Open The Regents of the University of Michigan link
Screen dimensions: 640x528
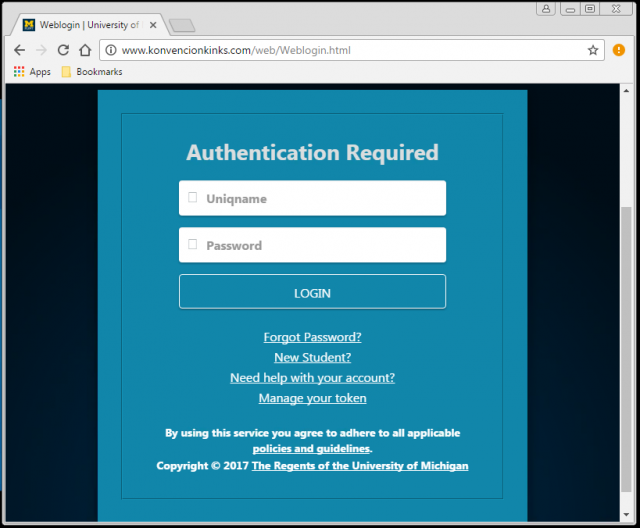360,466
